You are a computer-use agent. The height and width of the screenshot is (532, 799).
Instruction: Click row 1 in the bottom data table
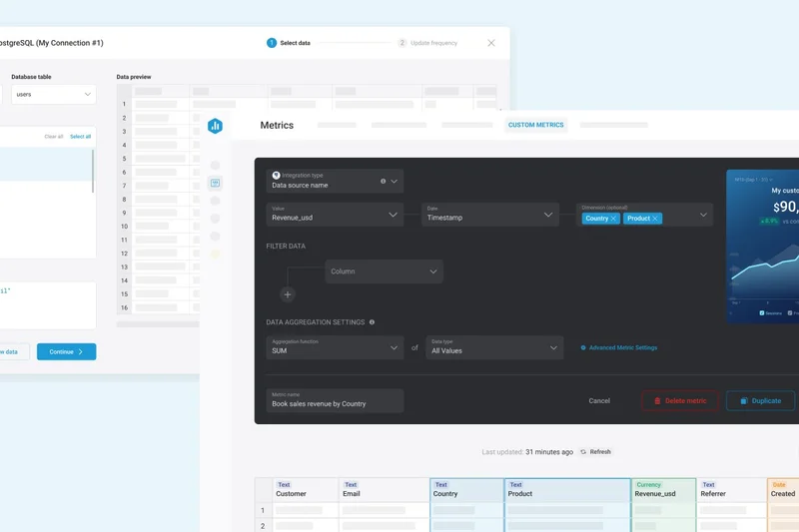[527, 510]
